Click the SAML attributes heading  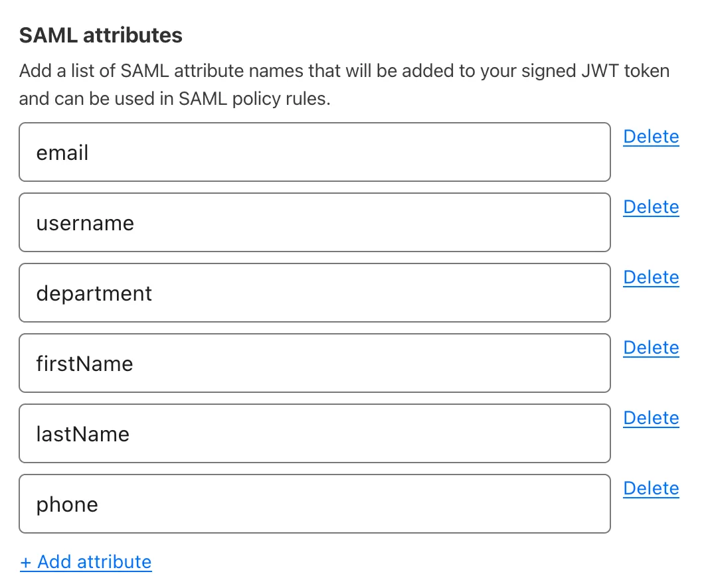click(x=100, y=35)
